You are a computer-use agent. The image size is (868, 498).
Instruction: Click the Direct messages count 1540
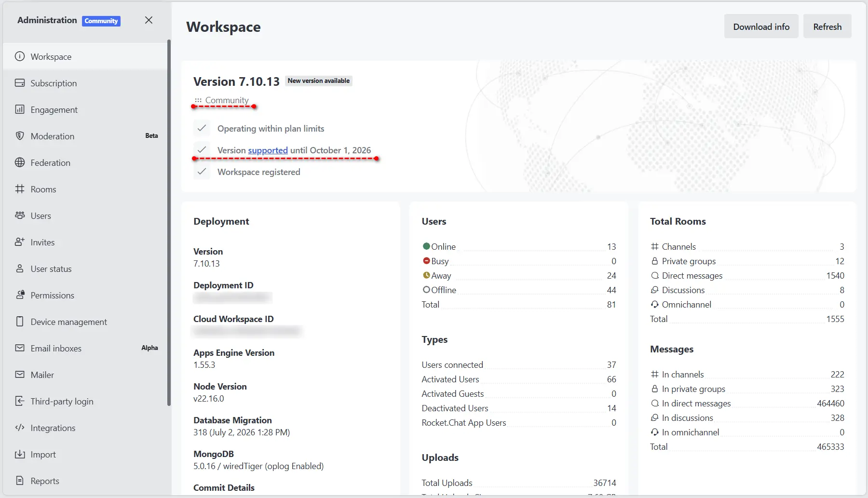point(835,275)
